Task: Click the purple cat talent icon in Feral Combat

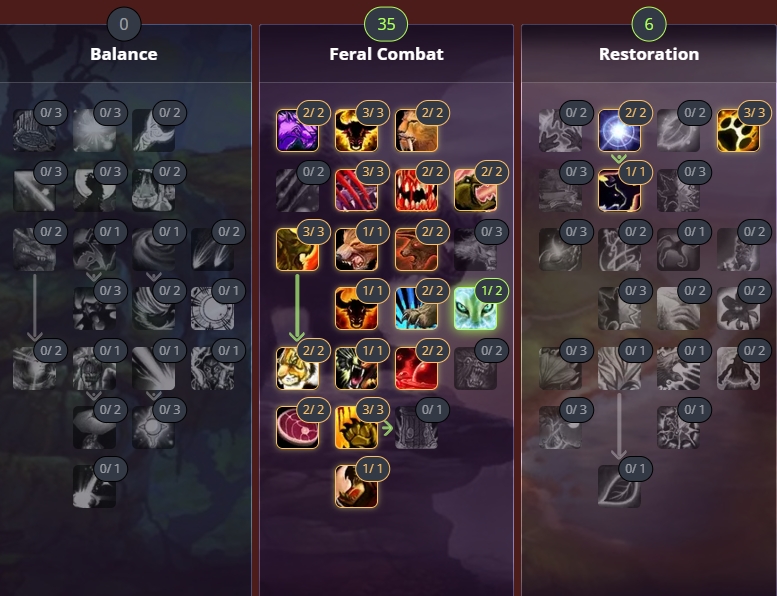Action: coord(297,131)
